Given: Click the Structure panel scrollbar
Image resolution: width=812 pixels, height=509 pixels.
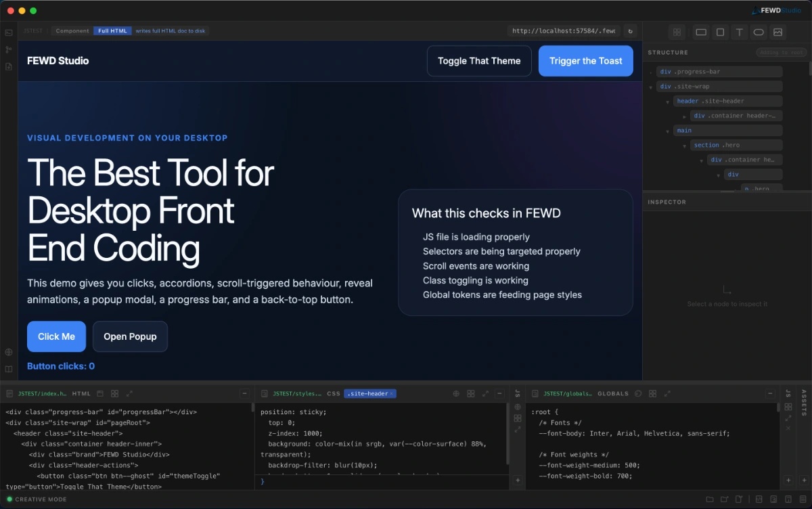Looking at the screenshot, I should pos(809,69).
